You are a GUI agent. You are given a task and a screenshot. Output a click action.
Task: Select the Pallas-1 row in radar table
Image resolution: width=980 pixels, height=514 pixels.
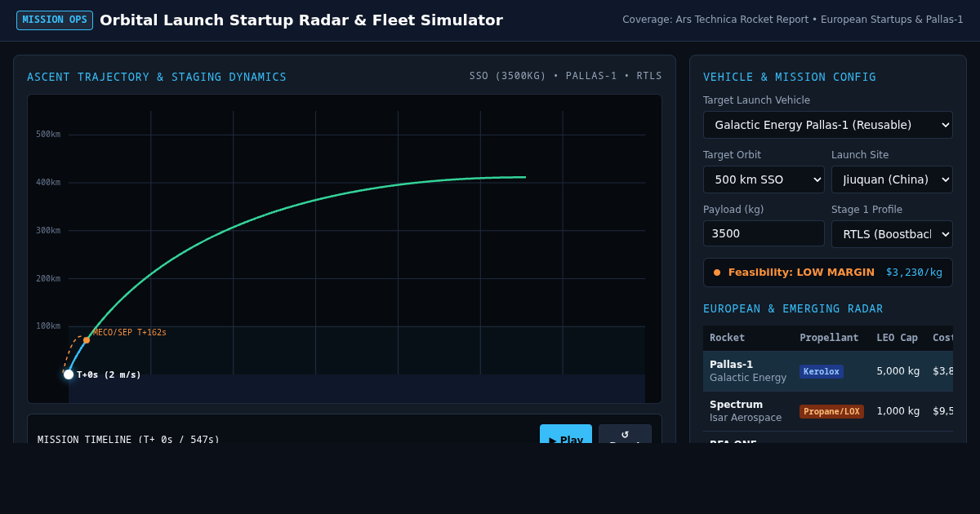coord(827,371)
